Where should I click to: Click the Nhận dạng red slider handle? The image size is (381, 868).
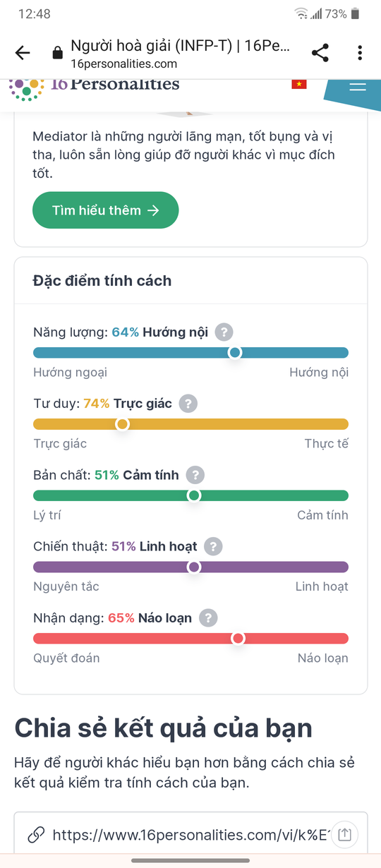coord(238,639)
